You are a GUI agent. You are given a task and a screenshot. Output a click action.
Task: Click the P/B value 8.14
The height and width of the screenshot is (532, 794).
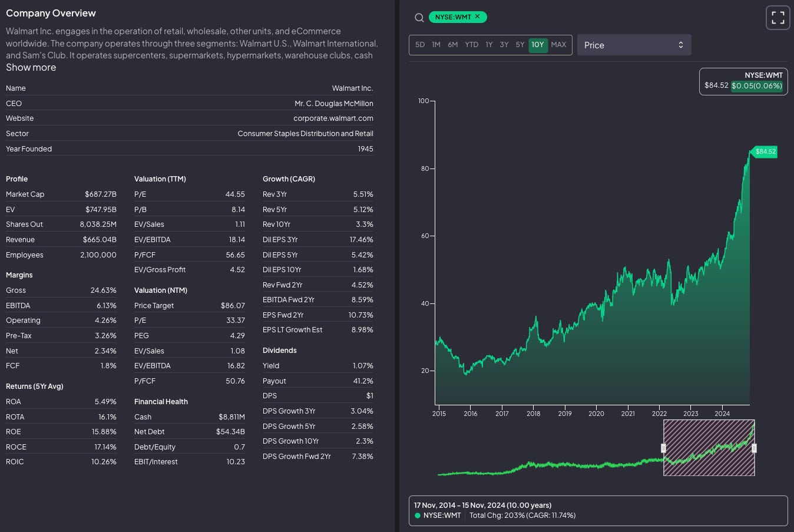(238, 210)
